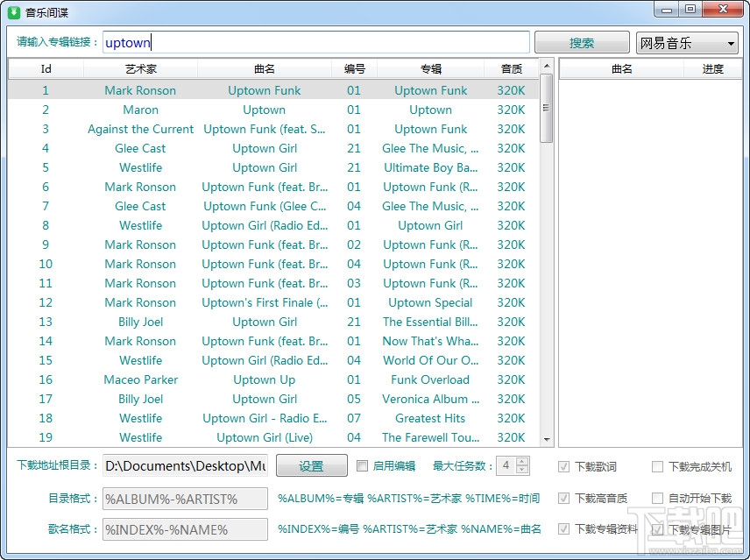Sort by the 专辑 column header

(x=430, y=69)
